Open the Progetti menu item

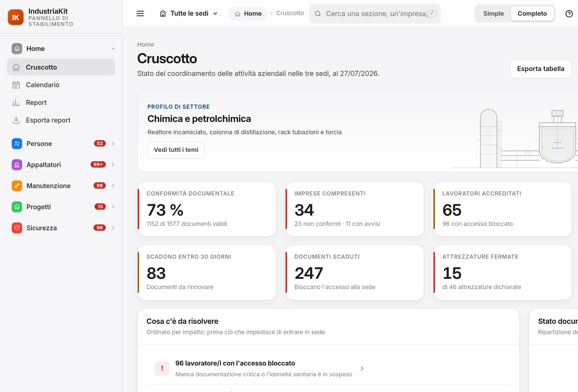pos(61,206)
